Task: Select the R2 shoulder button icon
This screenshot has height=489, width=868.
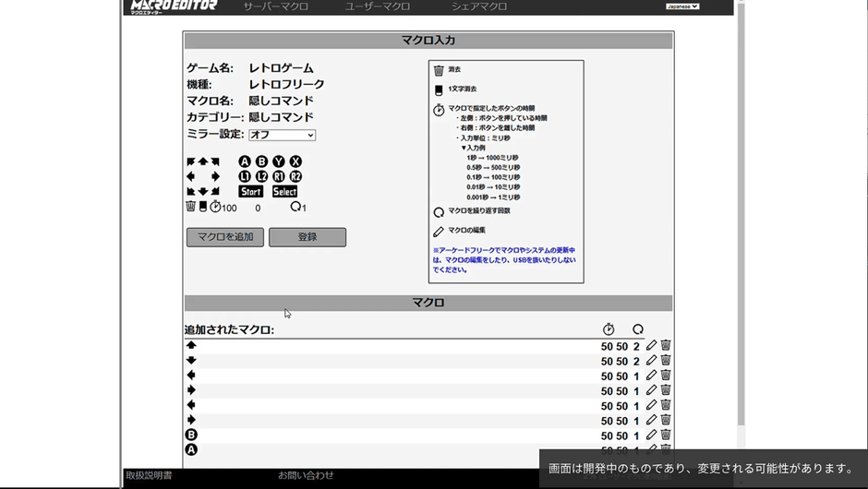Action: tap(295, 176)
